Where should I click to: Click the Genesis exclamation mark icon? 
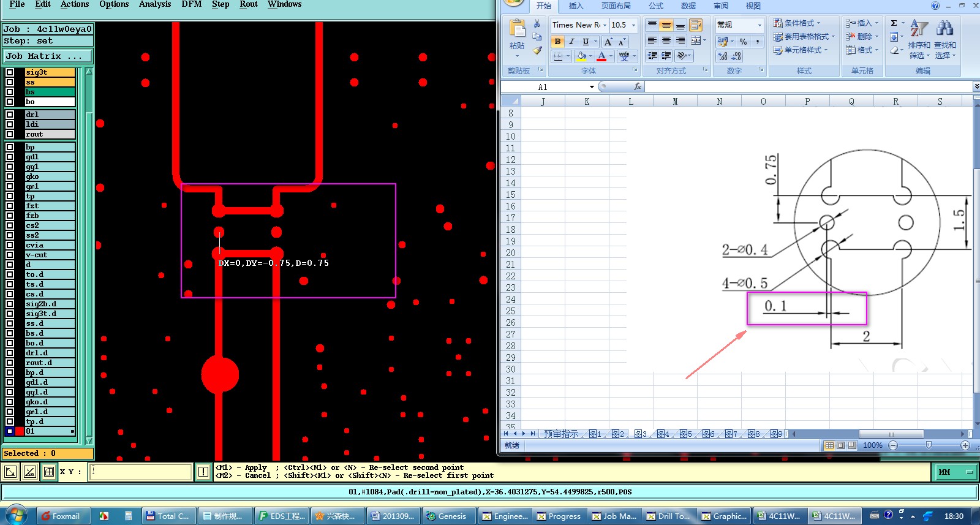click(203, 472)
